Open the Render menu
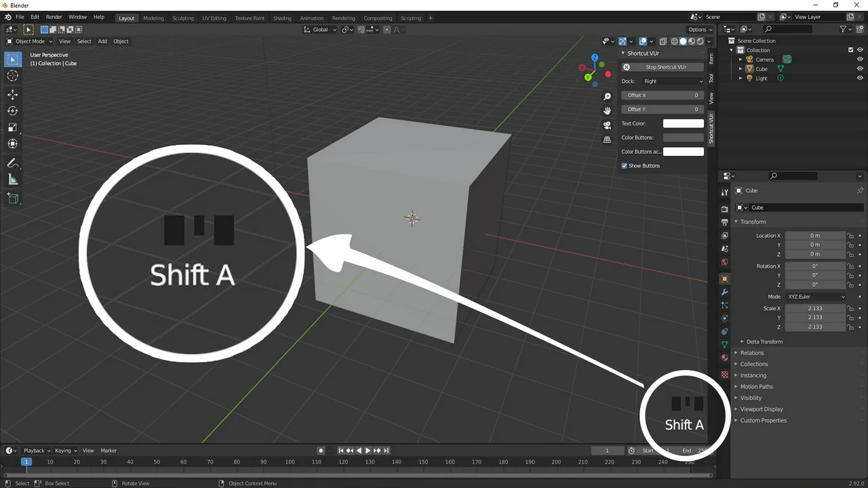 click(54, 17)
